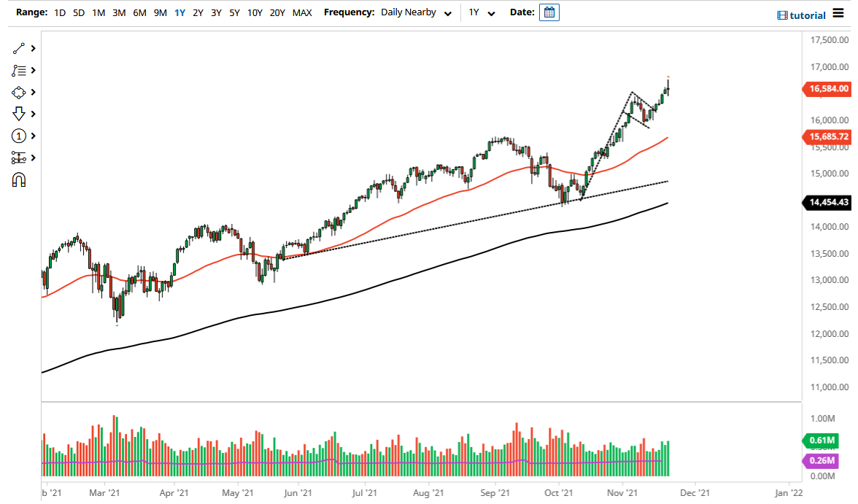This screenshot has width=858, height=504.
Task: Click the calendar Date picker icon
Action: pos(548,12)
